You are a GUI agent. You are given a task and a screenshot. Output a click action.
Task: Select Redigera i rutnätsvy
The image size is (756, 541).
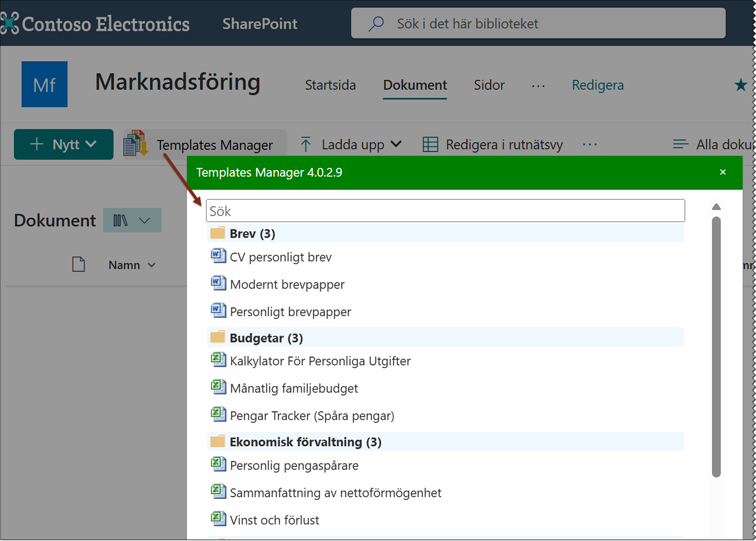point(493,144)
